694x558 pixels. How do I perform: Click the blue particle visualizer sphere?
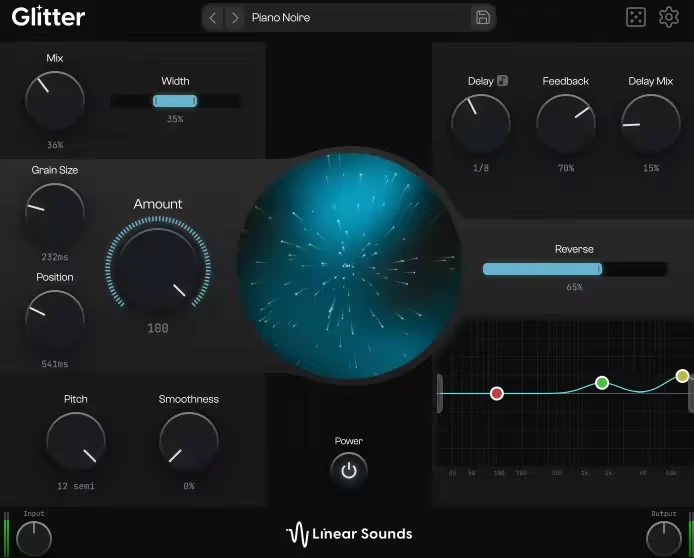point(349,266)
